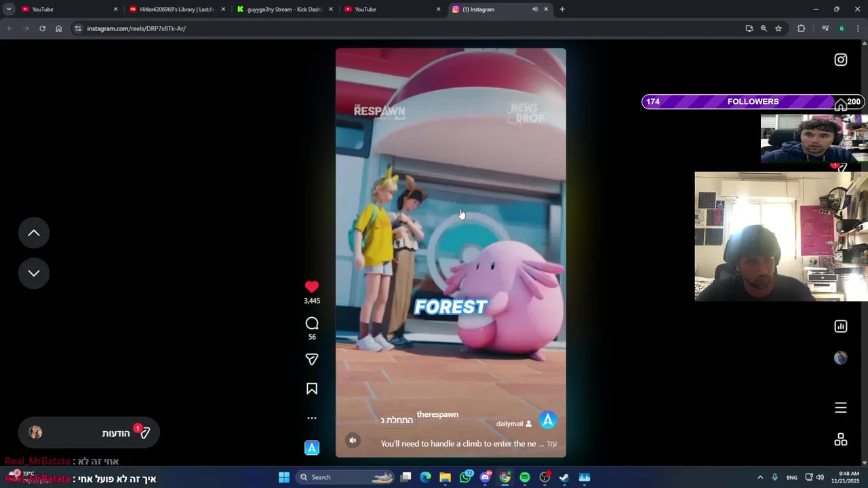Click the audio thumbnail below the reel actions
The image size is (868, 488).
point(312,447)
